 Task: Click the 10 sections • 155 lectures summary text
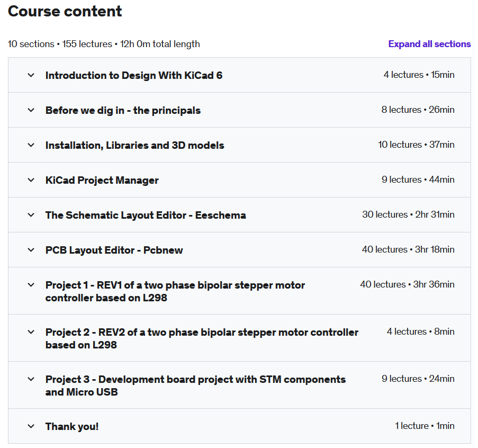(104, 44)
